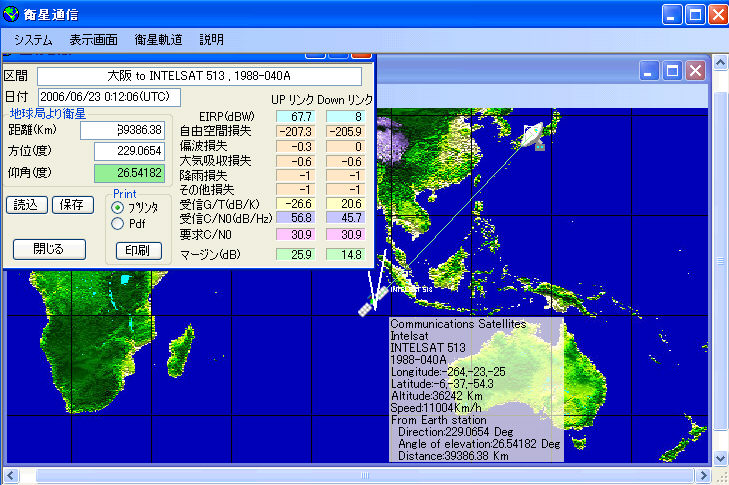Maximize the inner map window
This screenshot has width=729, height=485.
pyautogui.click(x=672, y=71)
